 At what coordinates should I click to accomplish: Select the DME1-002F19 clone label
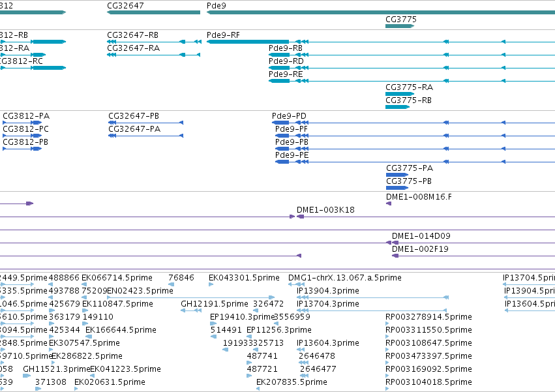(420, 249)
